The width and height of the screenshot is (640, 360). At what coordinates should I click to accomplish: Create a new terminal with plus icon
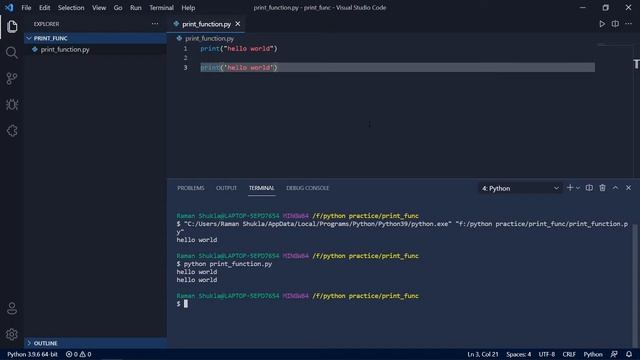click(570, 188)
